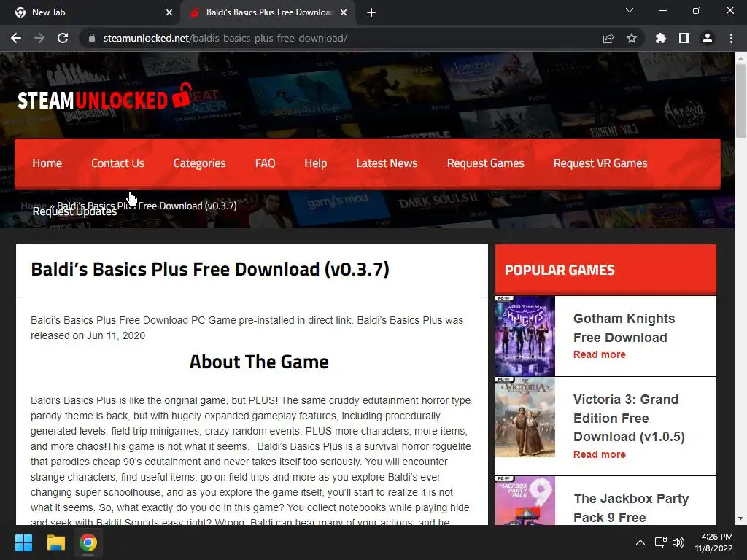The width and height of the screenshot is (747, 560).
Task: Switch to the New Tab tab
Action: coord(90,12)
